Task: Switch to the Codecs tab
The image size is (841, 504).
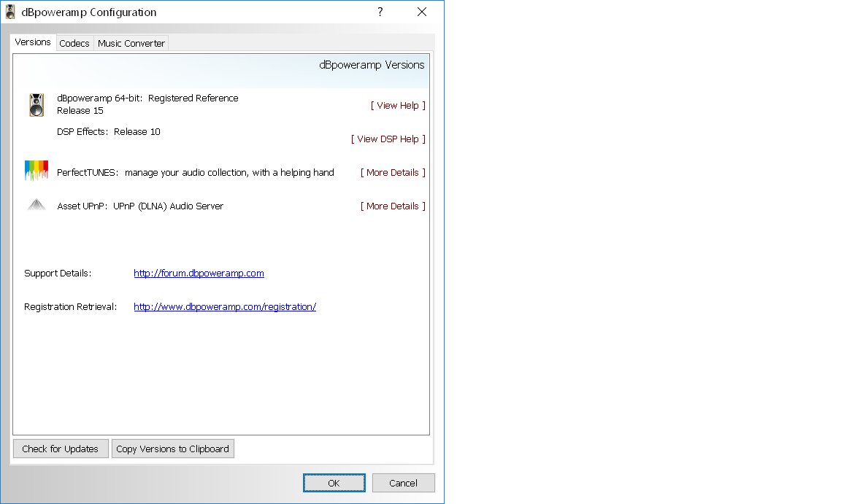Action: [74, 43]
